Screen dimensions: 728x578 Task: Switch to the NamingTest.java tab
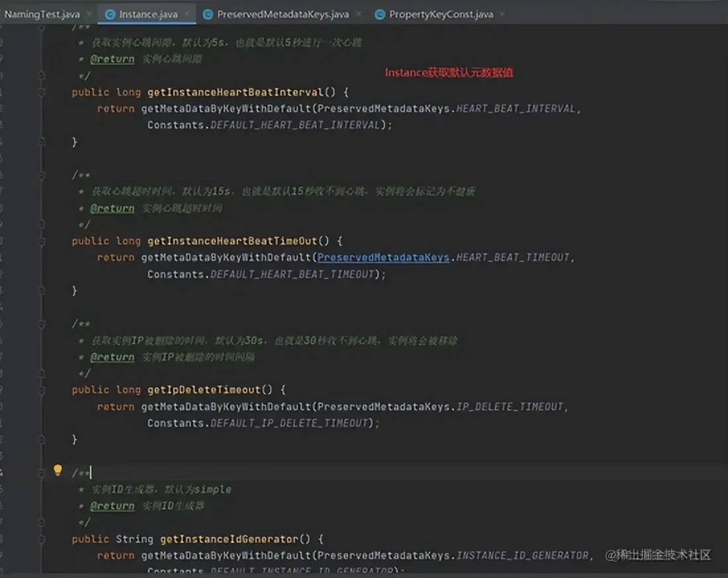click(42, 15)
